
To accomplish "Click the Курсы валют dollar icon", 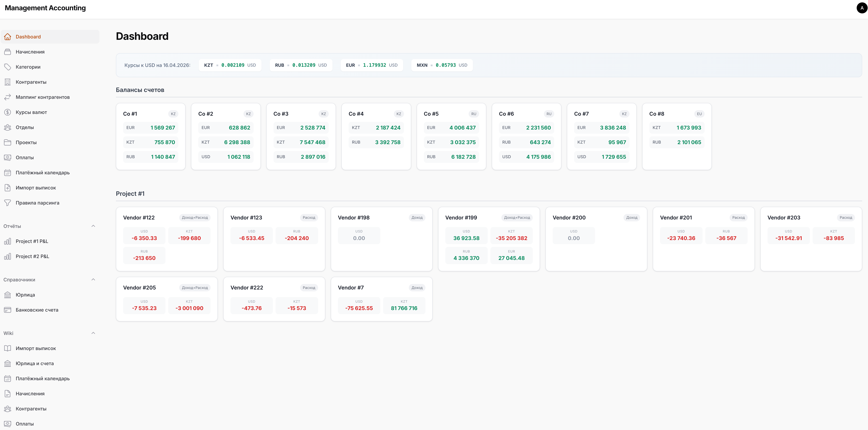I will (7, 112).
